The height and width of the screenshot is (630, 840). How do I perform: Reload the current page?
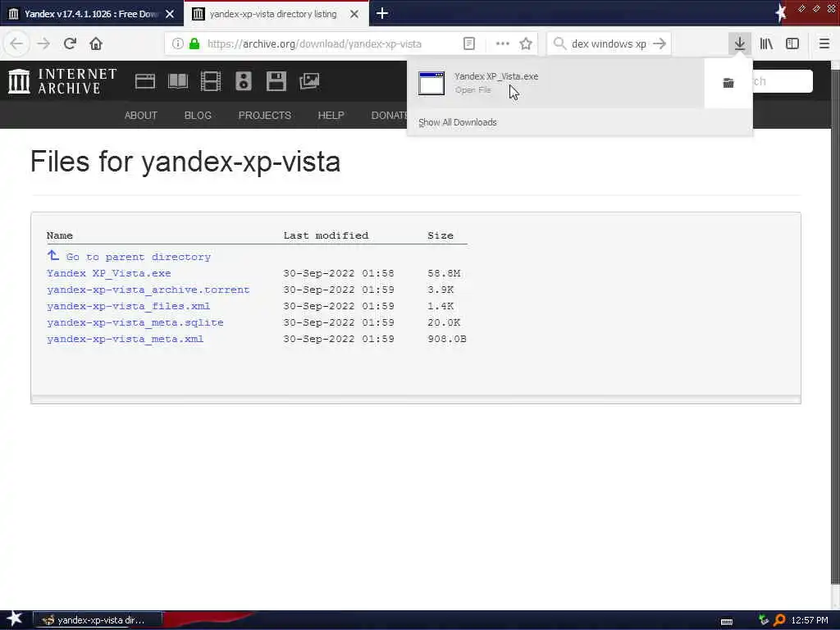point(70,43)
